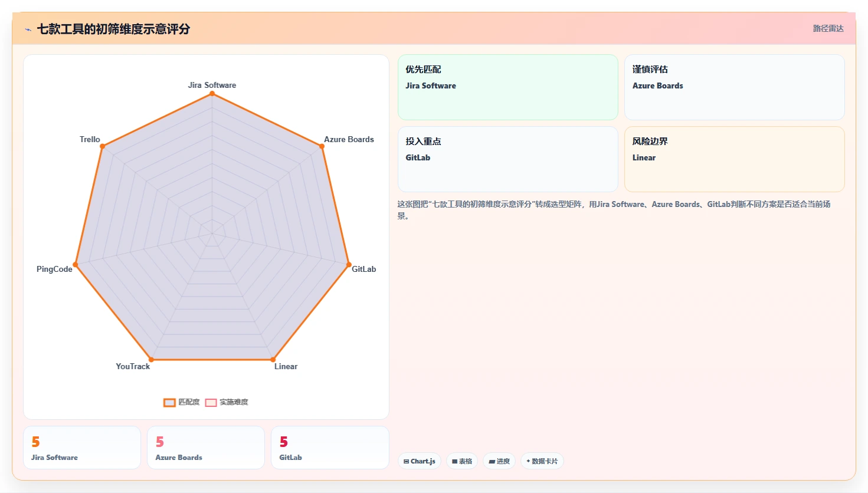Screen dimensions: 868x493
Task: Click the Jira Software axis label
Action: pos(212,85)
